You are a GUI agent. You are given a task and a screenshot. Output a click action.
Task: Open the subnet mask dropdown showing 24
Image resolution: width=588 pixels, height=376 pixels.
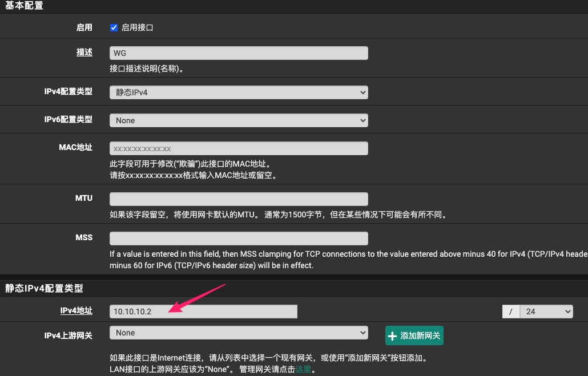[x=546, y=312]
